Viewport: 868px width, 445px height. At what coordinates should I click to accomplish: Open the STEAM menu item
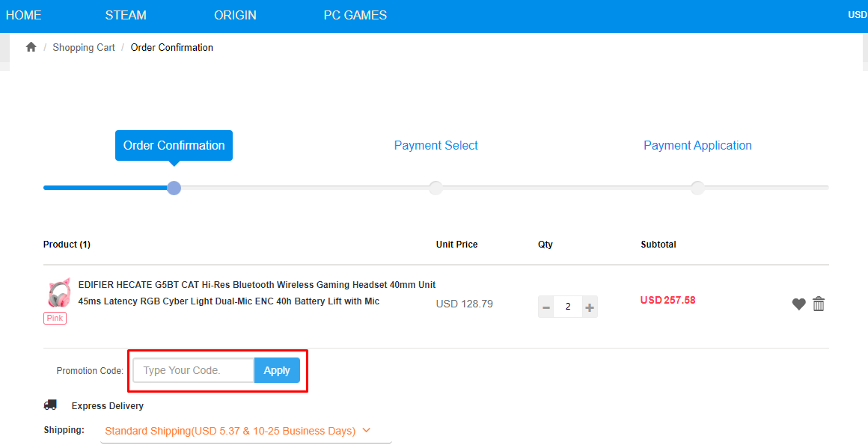tap(126, 16)
